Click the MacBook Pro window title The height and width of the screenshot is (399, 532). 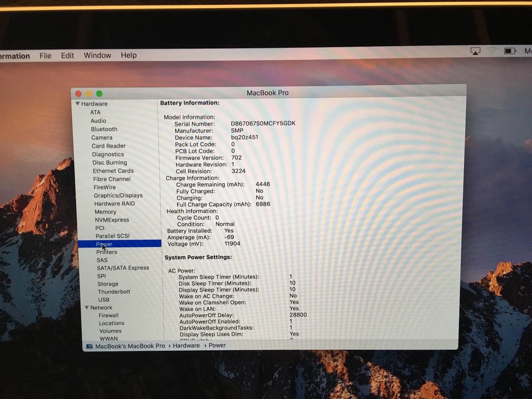click(268, 93)
